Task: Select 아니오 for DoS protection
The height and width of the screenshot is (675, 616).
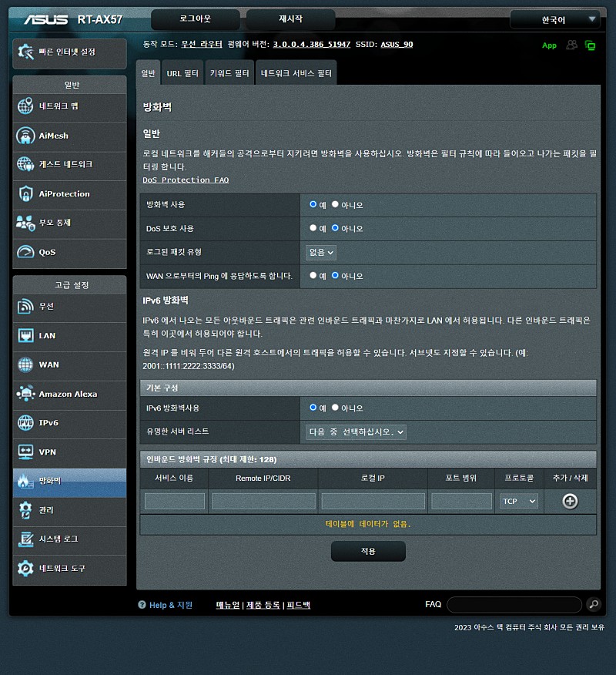Action: click(x=335, y=228)
